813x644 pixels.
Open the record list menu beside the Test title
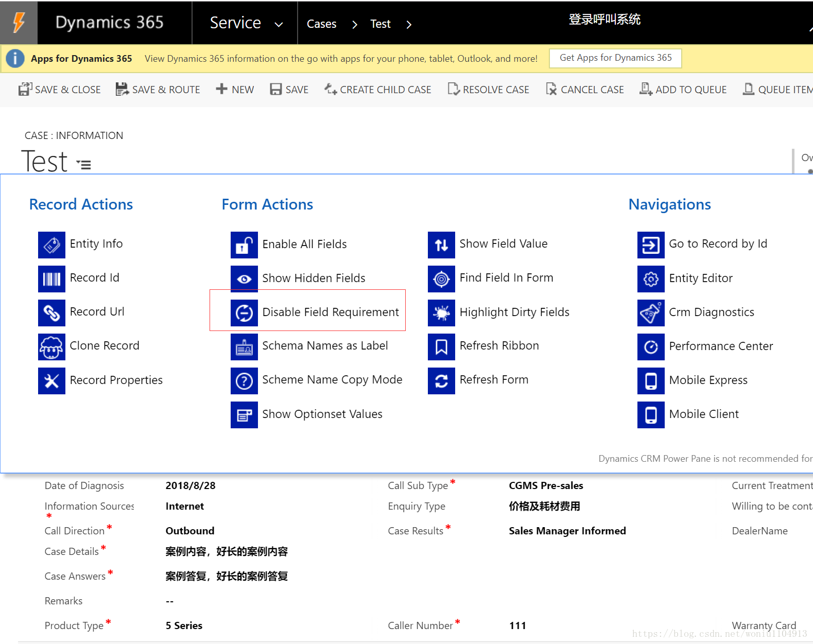click(84, 164)
